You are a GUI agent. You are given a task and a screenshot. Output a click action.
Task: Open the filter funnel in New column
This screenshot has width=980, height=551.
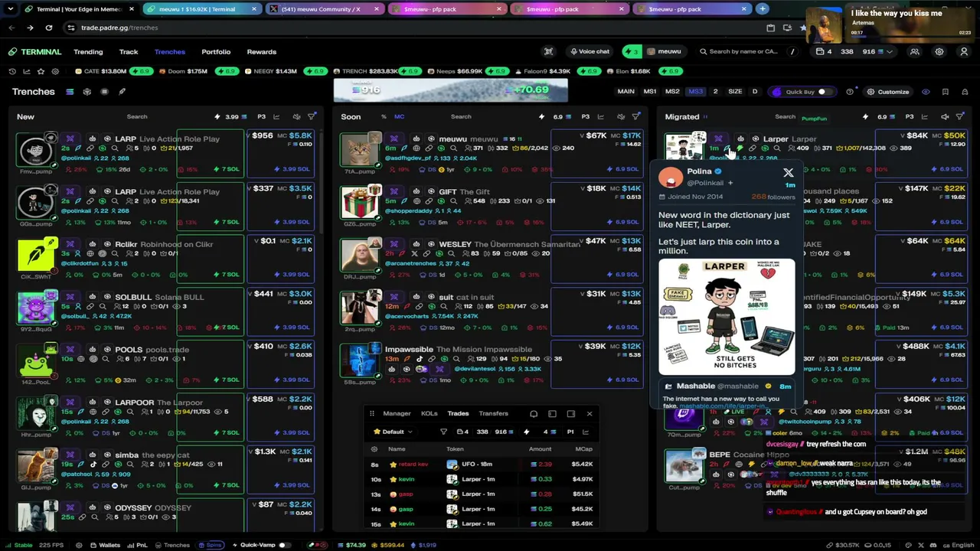pos(312,117)
